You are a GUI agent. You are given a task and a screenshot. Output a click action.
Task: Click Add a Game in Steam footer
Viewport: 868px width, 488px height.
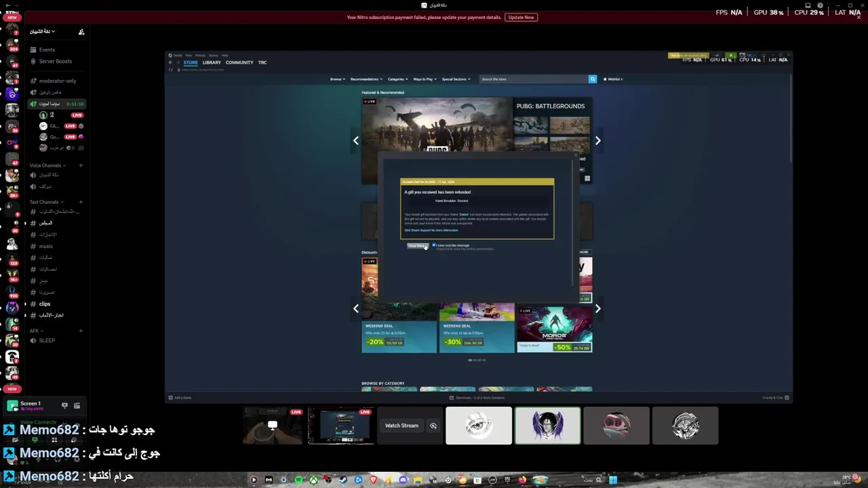tap(180, 398)
